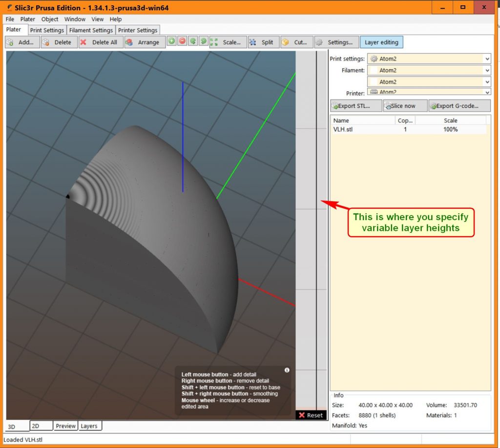
Task: Split the object with Split button
Action: (x=264, y=42)
